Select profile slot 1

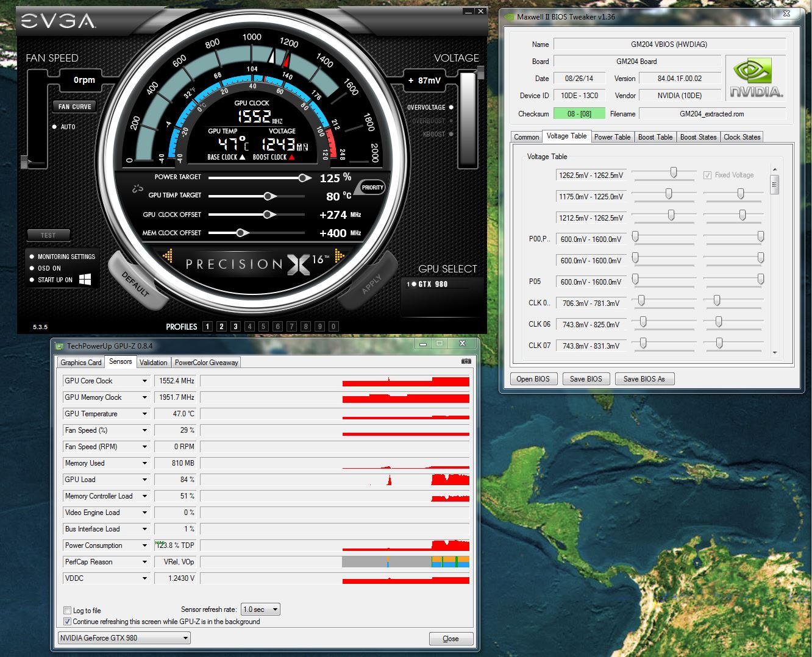[x=207, y=327]
